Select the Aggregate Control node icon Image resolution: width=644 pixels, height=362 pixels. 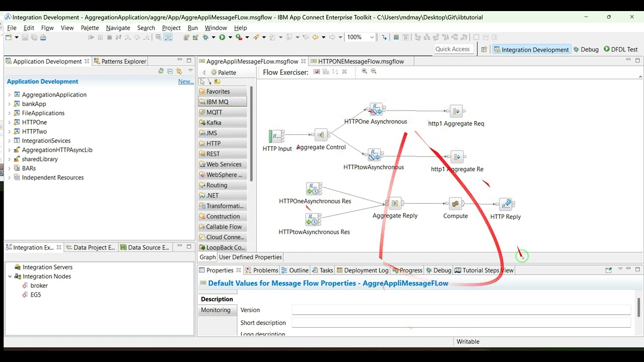coord(321,135)
